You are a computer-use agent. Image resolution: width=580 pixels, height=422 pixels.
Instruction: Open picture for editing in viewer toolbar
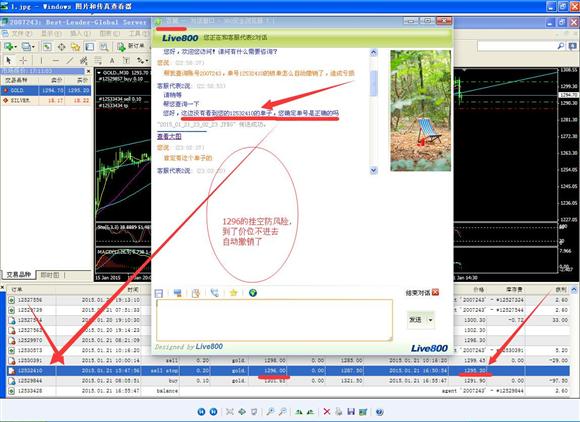[x=363, y=412]
